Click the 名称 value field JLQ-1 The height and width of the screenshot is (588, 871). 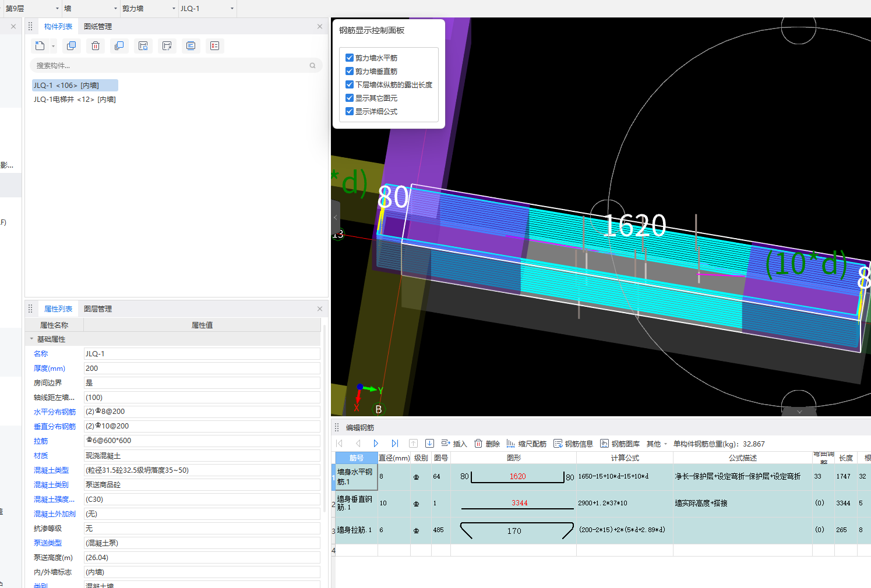[202, 354]
